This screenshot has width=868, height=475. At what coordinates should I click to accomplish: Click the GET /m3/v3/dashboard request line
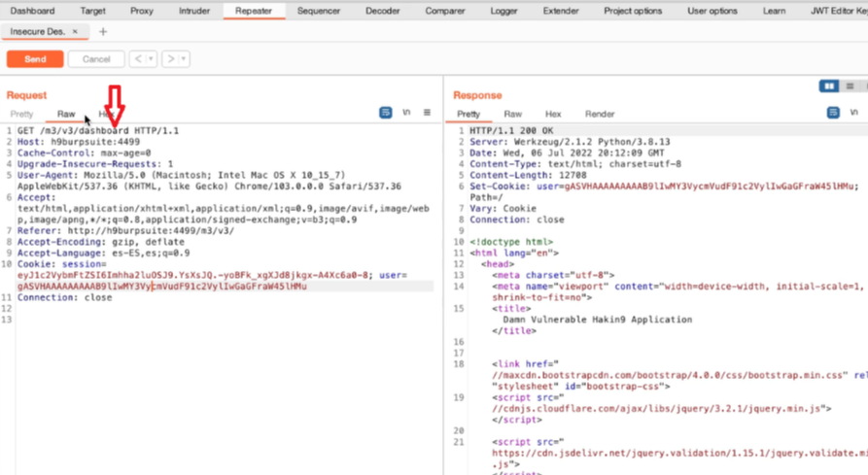pyautogui.click(x=98, y=131)
